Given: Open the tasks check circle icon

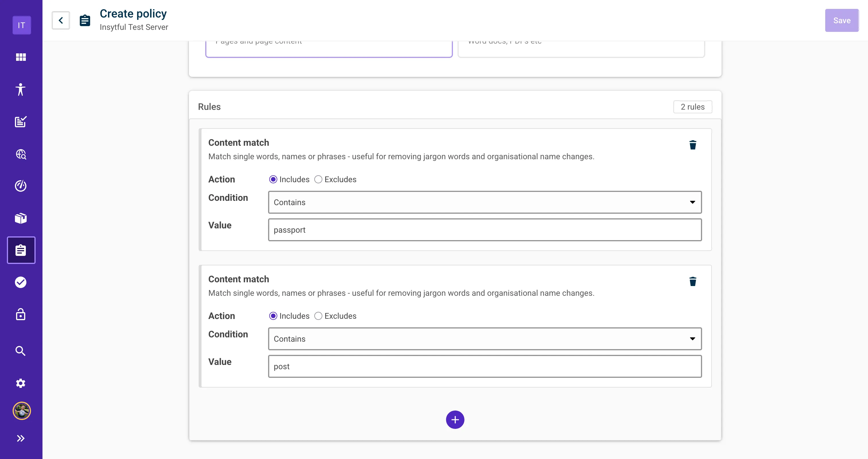Looking at the screenshot, I should click(x=21, y=282).
